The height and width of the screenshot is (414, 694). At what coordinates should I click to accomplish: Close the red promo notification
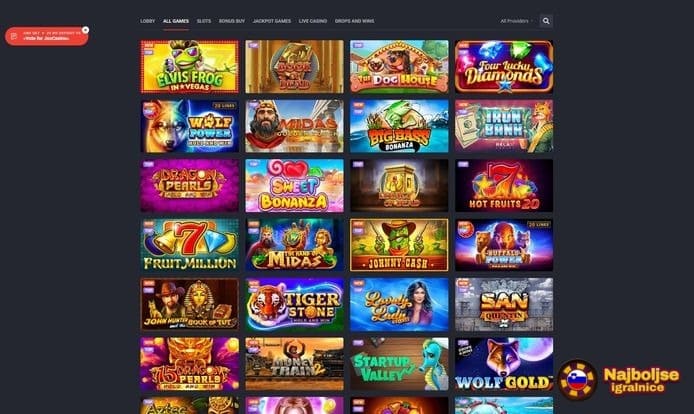click(x=85, y=30)
